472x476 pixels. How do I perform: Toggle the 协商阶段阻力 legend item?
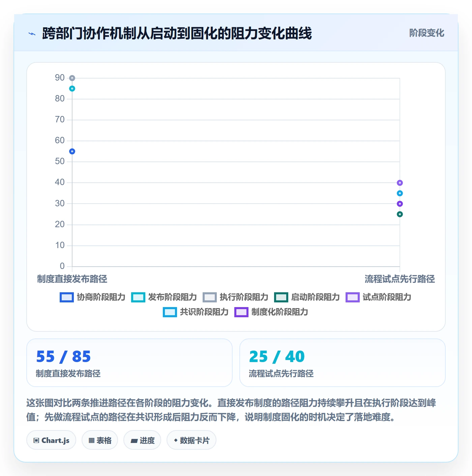click(x=92, y=297)
